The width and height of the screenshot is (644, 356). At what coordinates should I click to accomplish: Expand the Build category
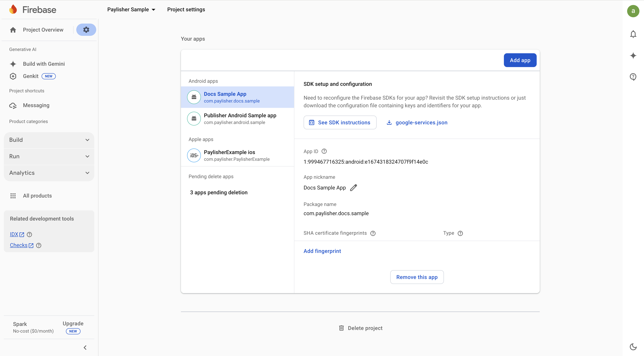coord(49,140)
